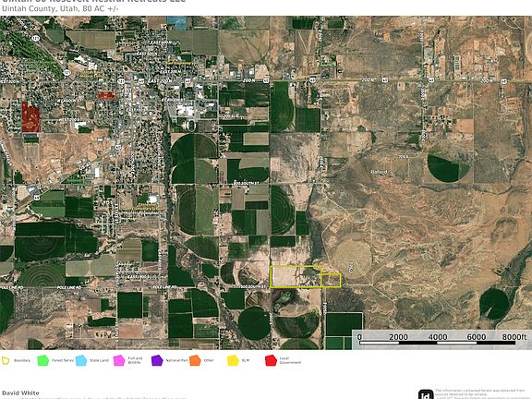This screenshot has height=399, width=532.
Task: Click the 'David White' name text
Action: point(20,393)
